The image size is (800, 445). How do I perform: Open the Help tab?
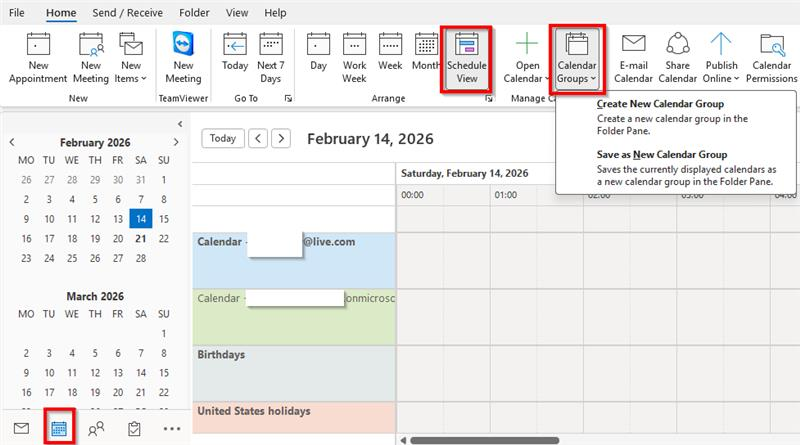275,13
